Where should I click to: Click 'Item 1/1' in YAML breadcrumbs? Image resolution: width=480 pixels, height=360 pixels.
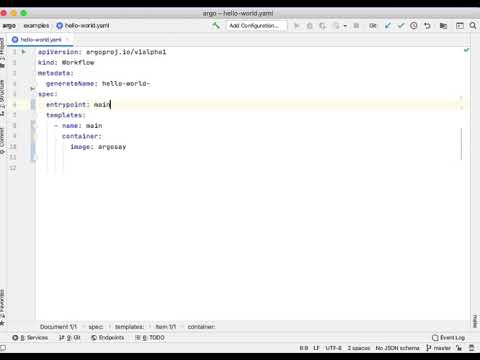pyautogui.click(x=166, y=327)
